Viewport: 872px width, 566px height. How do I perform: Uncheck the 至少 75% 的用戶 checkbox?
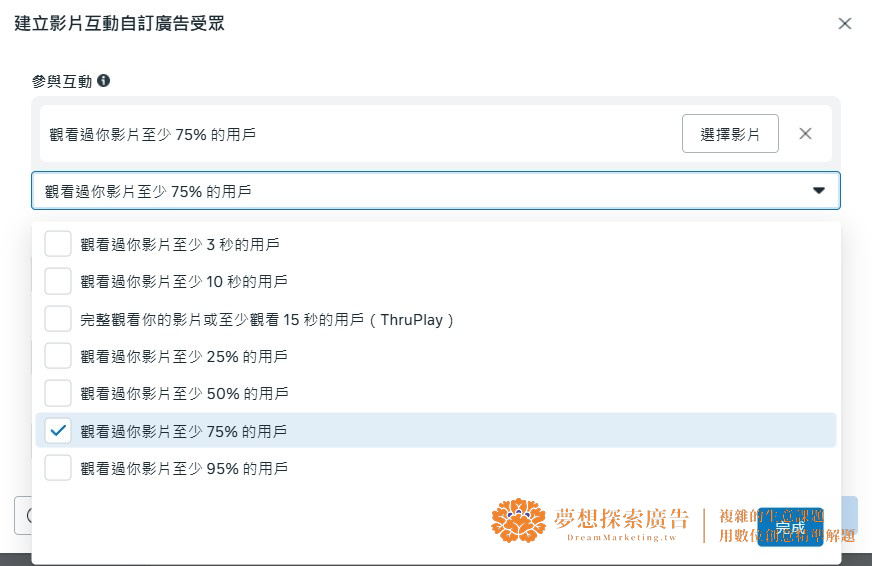(58, 430)
